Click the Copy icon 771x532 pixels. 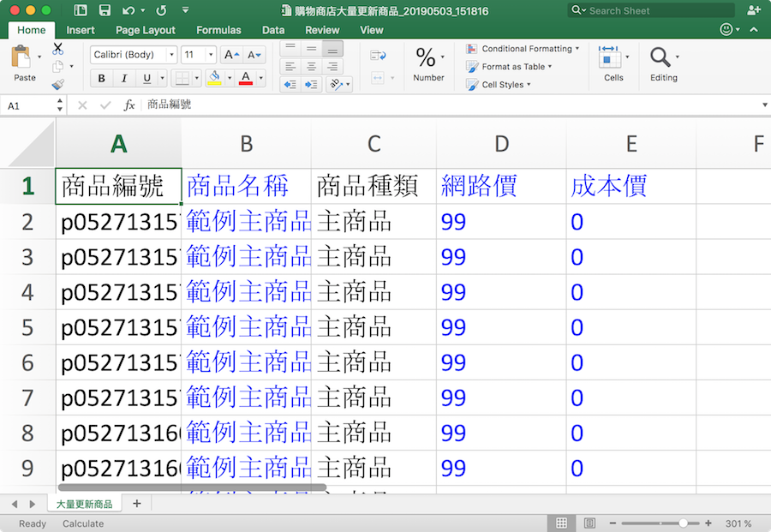[x=58, y=66]
